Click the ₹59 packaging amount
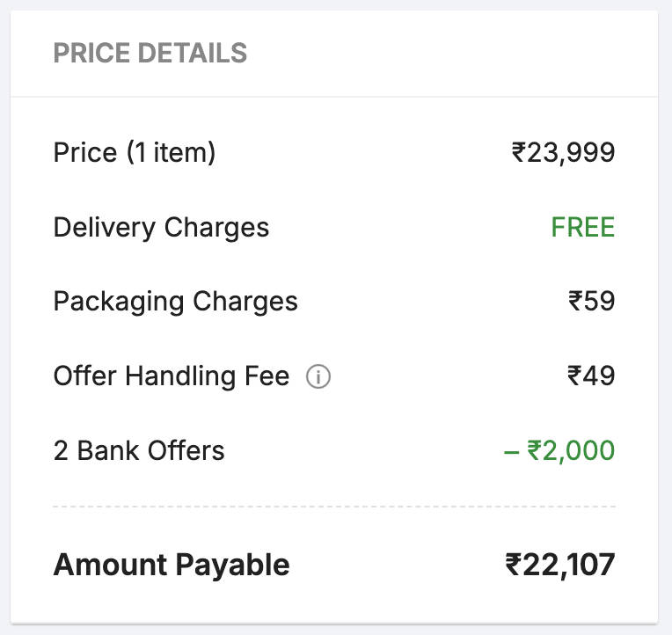Screen dimensions: 672x635 click(591, 302)
